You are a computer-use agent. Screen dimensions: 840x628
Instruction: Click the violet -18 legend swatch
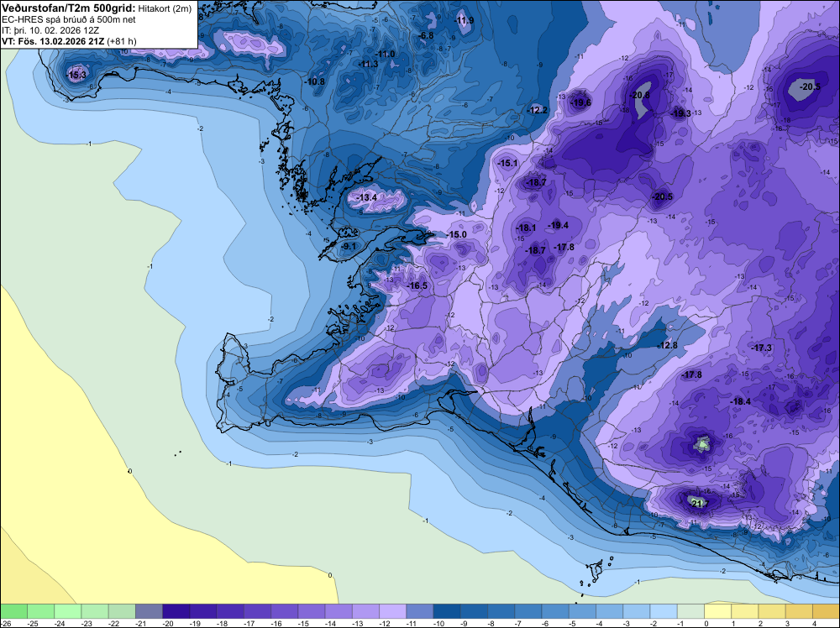(x=230, y=611)
